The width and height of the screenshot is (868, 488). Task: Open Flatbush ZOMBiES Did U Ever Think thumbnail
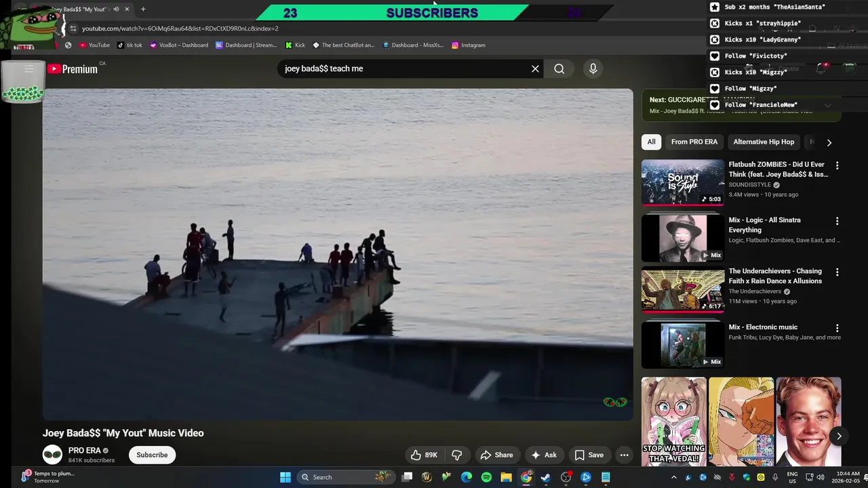683,182
